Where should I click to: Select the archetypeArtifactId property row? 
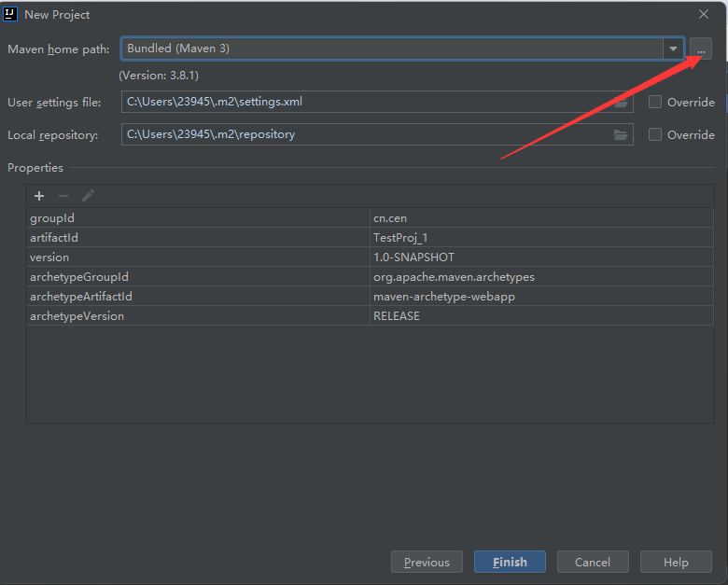[370, 296]
